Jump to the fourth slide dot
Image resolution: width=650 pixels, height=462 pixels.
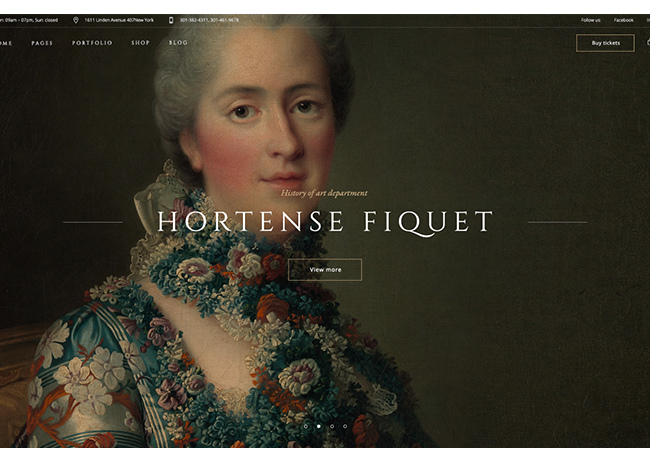click(345, 426)
